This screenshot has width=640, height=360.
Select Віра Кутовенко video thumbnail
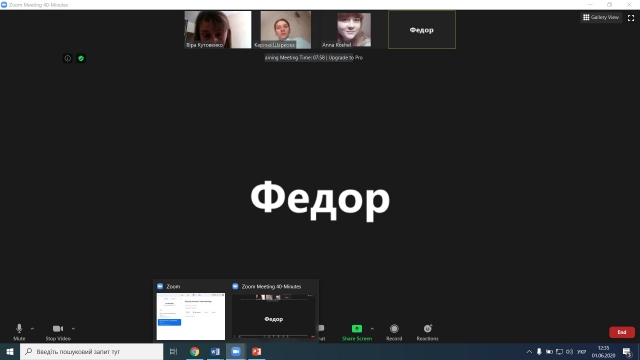218,30
